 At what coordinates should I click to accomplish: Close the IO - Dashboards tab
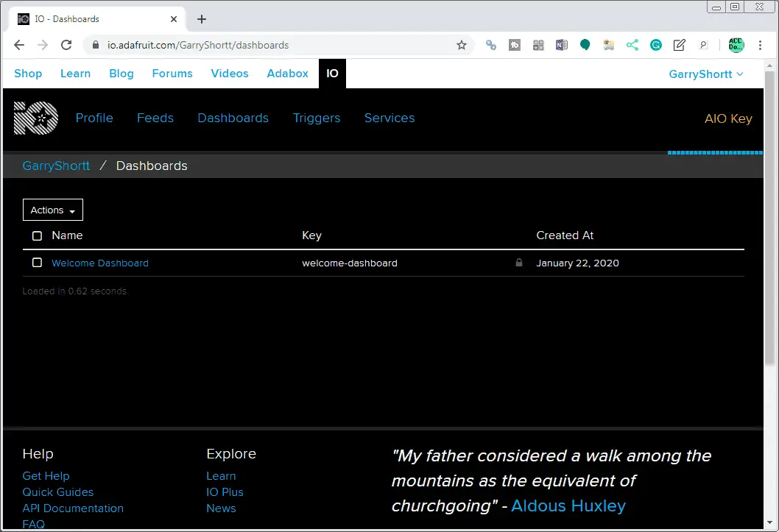(x=173, y=19)
